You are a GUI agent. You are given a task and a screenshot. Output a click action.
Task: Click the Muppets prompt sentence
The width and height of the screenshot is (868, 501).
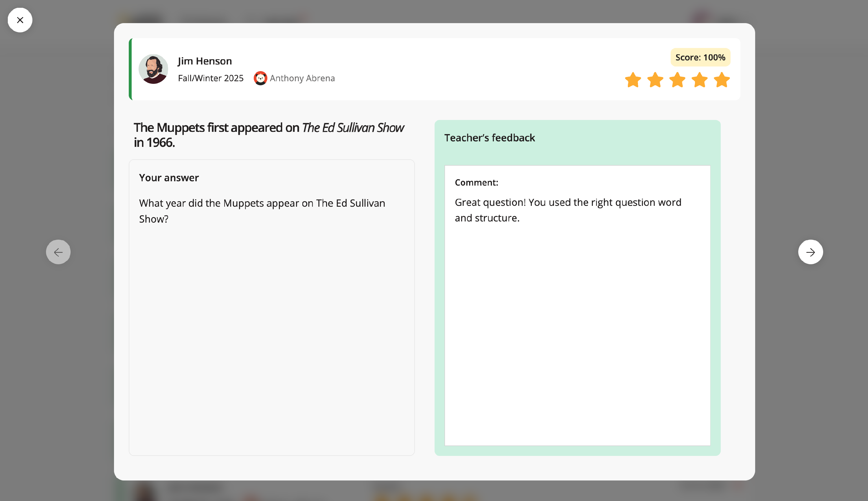(x=269, y=134)
